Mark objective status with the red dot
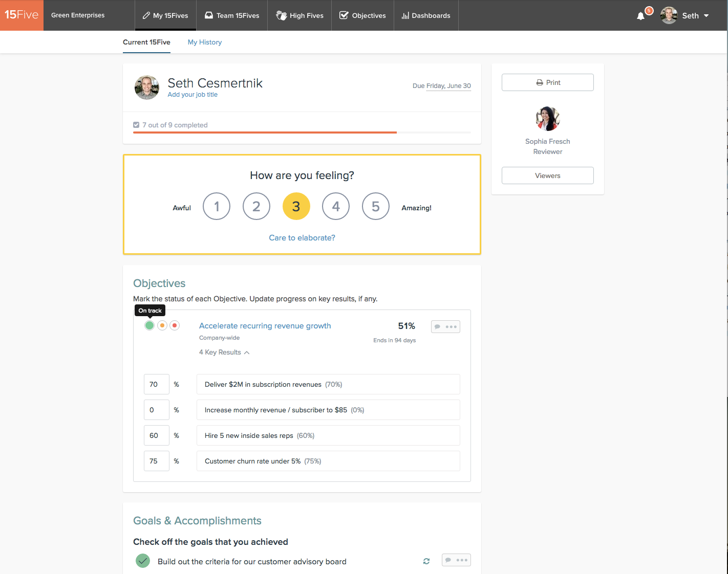 coord(175,325)
